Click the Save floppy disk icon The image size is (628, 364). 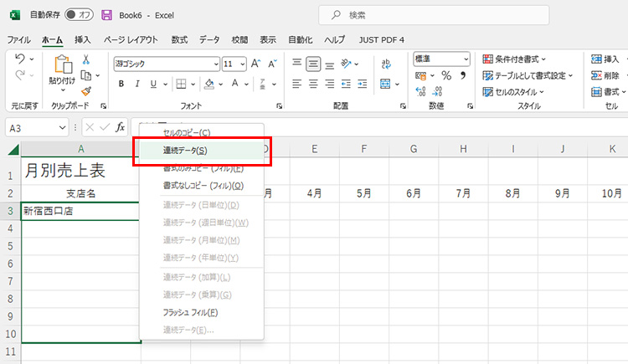[x=106, y=15]
